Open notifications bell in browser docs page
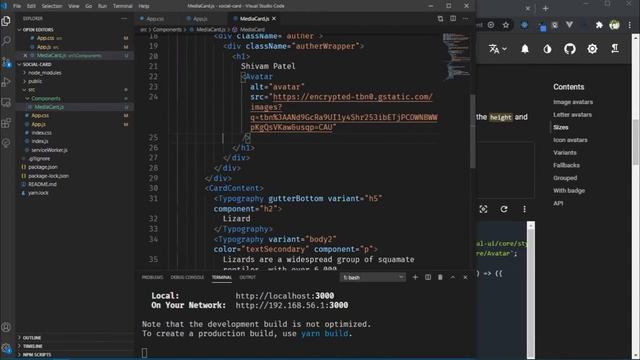The height and width of the screenshot is (360, 640). tap(525, 49)
